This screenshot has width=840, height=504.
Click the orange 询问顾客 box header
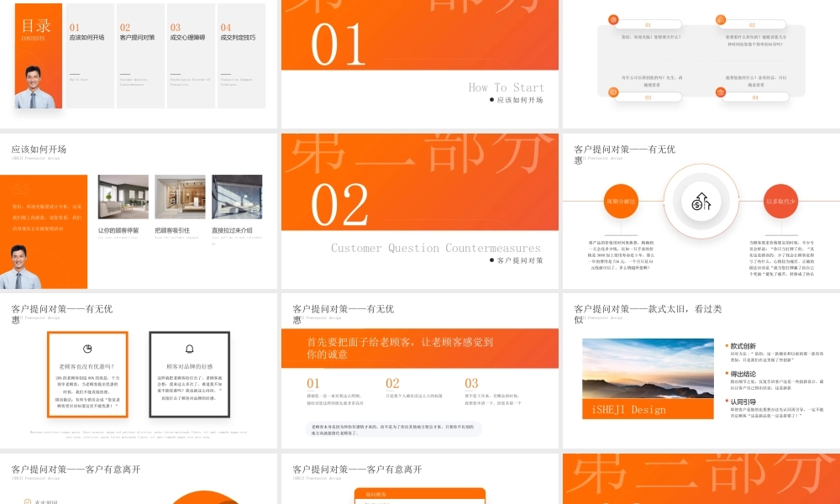pyautogui.click(x=419, y=494)
